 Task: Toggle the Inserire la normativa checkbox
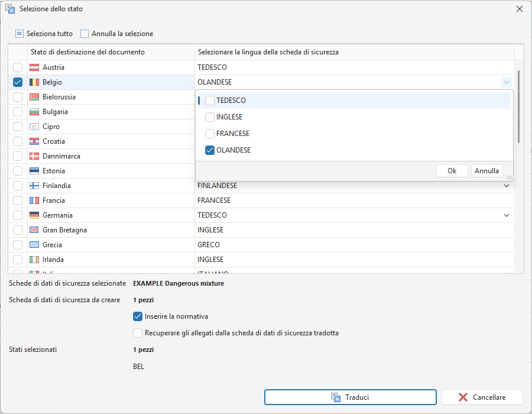[137, 316]
